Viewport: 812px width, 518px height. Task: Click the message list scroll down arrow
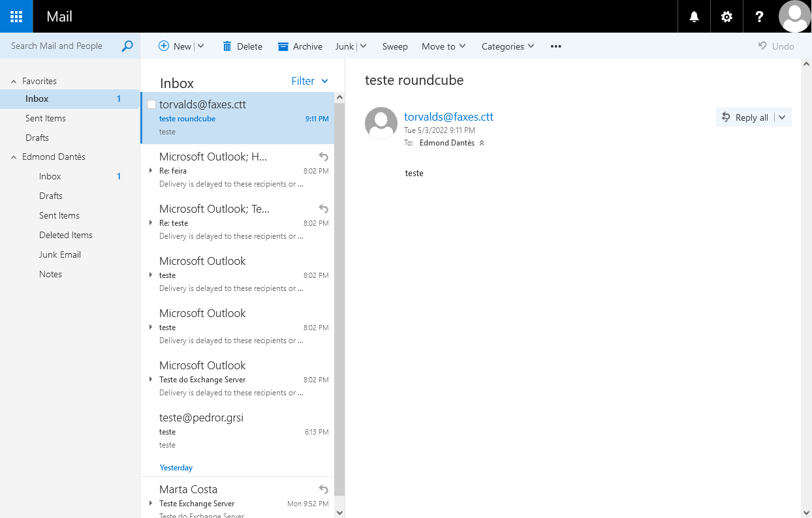339,512
